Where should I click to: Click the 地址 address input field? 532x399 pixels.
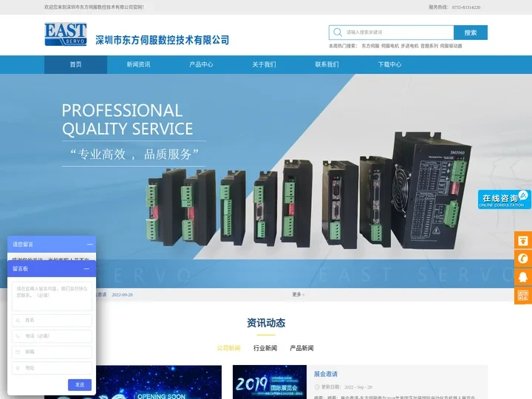tap(52, 368)
